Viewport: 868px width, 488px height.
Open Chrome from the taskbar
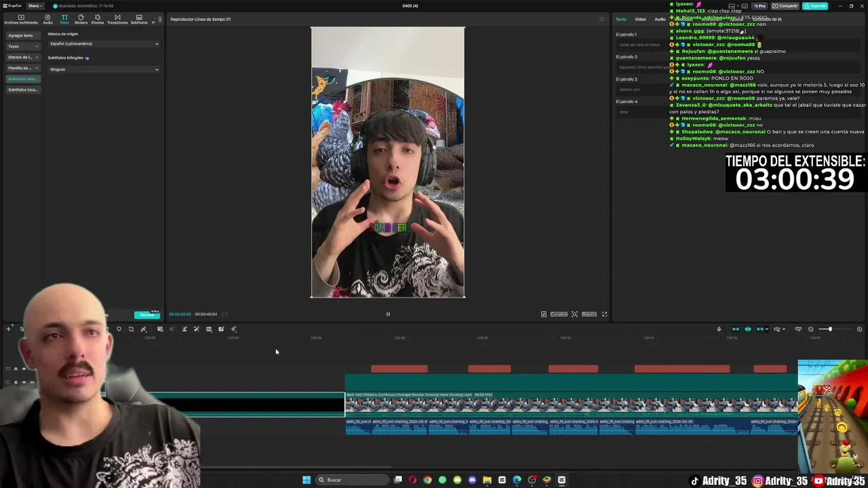pos(427,480)
